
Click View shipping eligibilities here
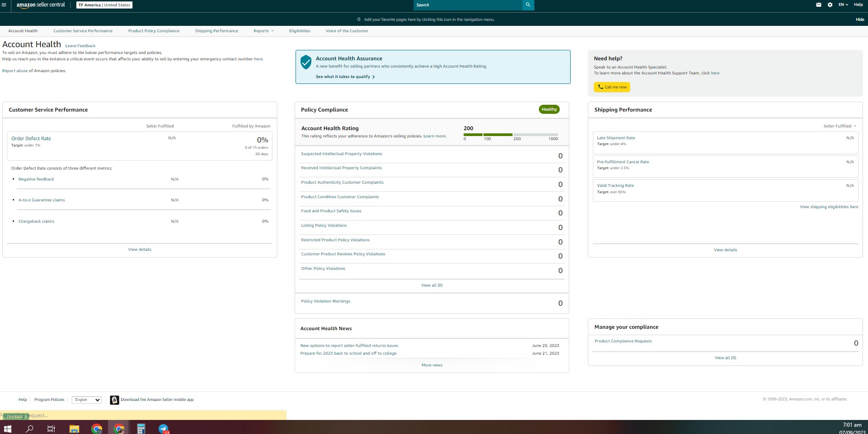point(829,207)
